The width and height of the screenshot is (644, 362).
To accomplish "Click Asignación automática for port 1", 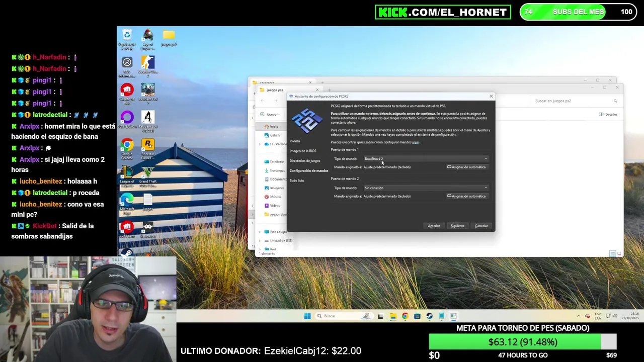I will [466, 167].
